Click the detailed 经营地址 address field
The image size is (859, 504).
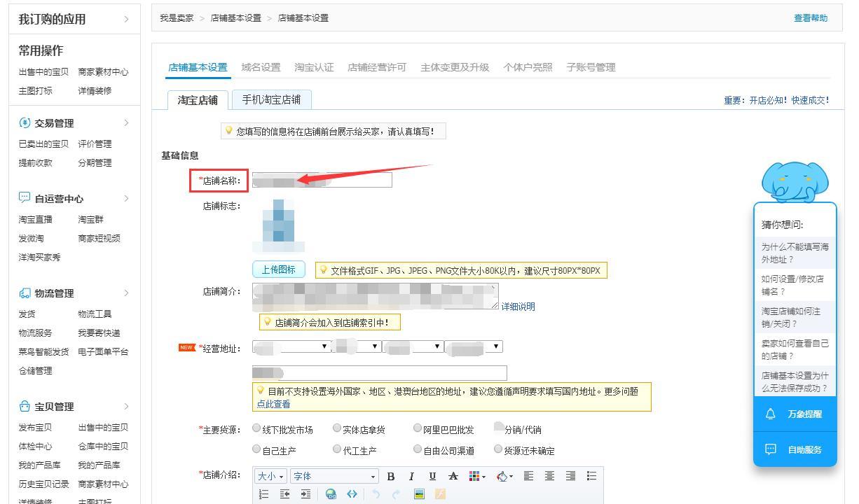379,372
